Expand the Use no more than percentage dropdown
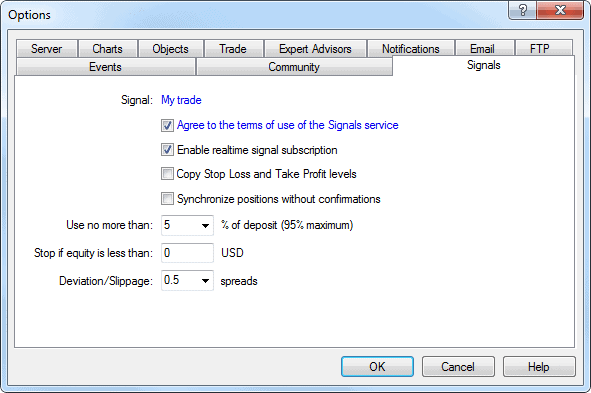 [205, 225]
